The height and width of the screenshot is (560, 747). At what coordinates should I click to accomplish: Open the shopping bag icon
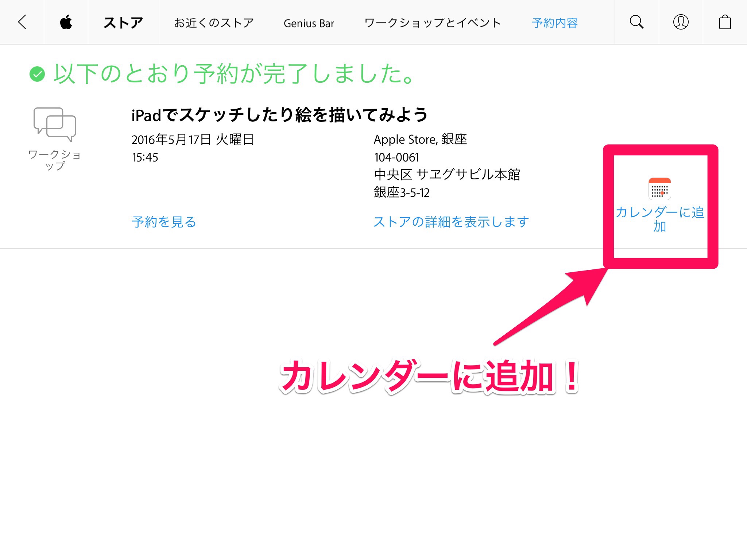(x=725, y=22)
